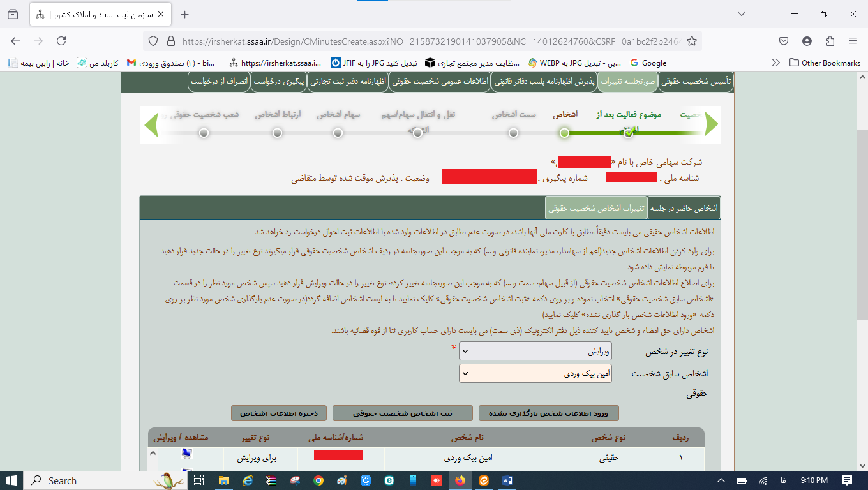The image size is (868, 490).
Task: Open the Pocket save icon
Action: [784, 41]
